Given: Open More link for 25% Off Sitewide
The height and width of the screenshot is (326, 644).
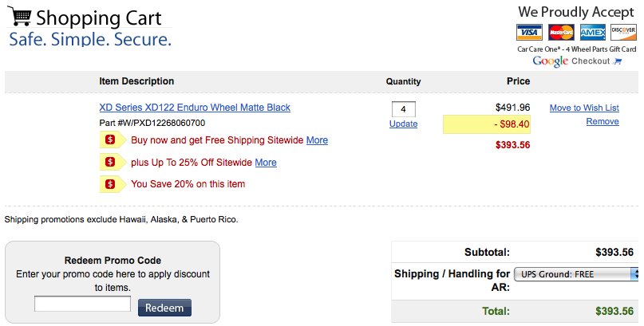Looking at the screenshot, I should 266,163.
